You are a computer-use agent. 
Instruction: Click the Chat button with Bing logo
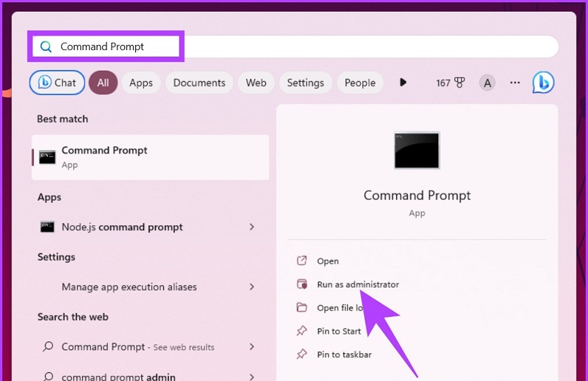pos(57,82)
